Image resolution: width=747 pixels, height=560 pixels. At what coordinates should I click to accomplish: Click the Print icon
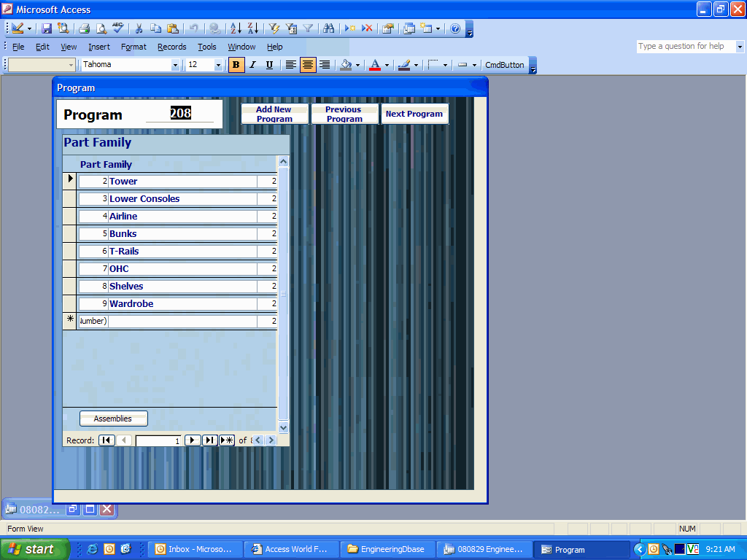click(85, 28)
